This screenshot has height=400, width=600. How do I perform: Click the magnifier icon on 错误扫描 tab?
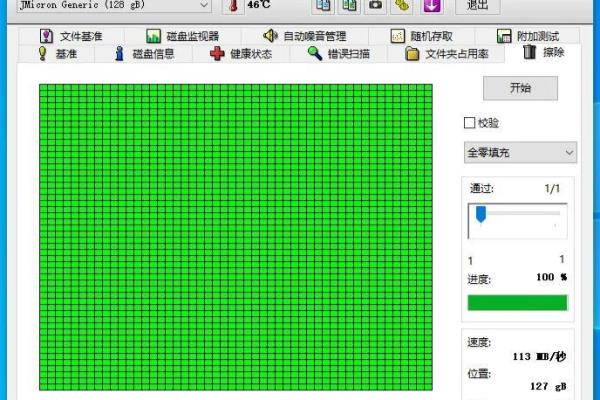pos(314,54)
